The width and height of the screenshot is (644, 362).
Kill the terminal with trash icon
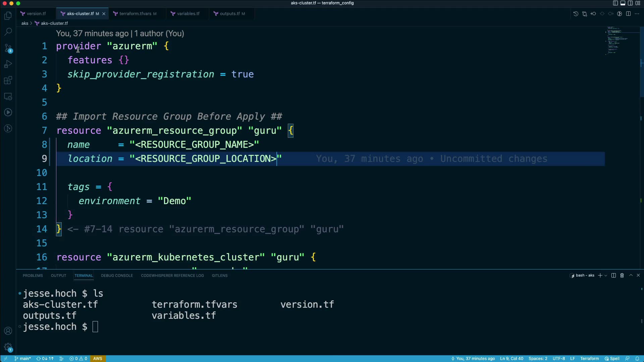click(x=622, y=276)
